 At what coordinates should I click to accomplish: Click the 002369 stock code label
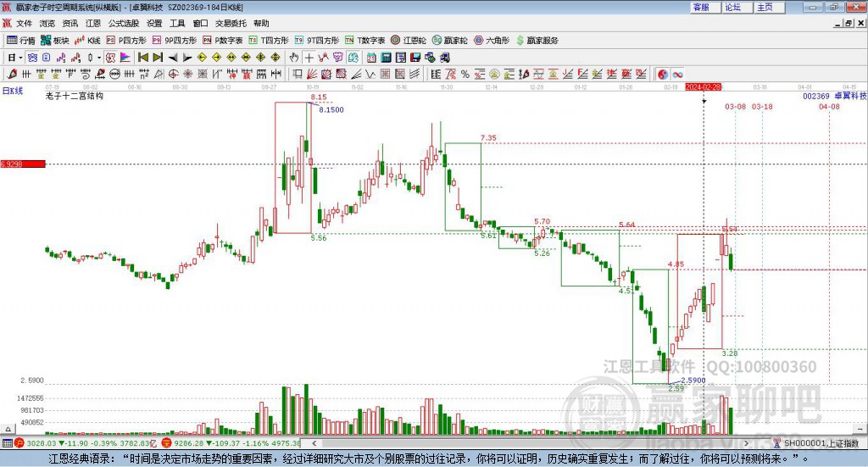pyautogui.click(x=816, y=96)
